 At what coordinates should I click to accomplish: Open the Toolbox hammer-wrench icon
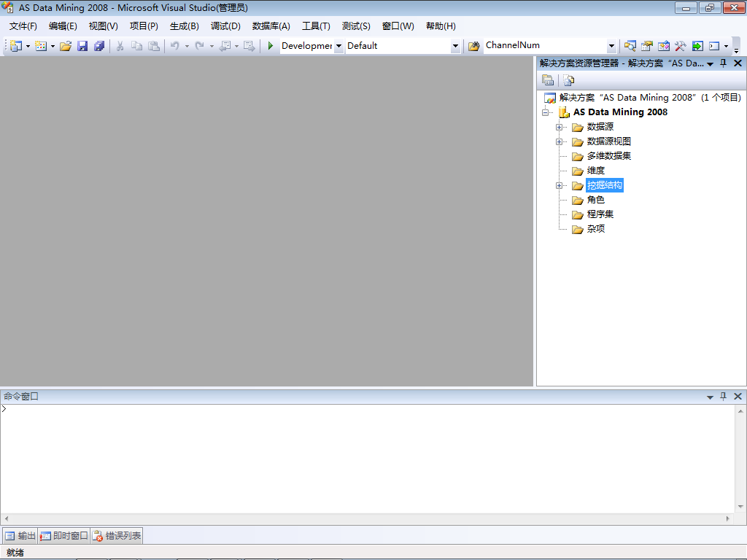click(681, 46)
